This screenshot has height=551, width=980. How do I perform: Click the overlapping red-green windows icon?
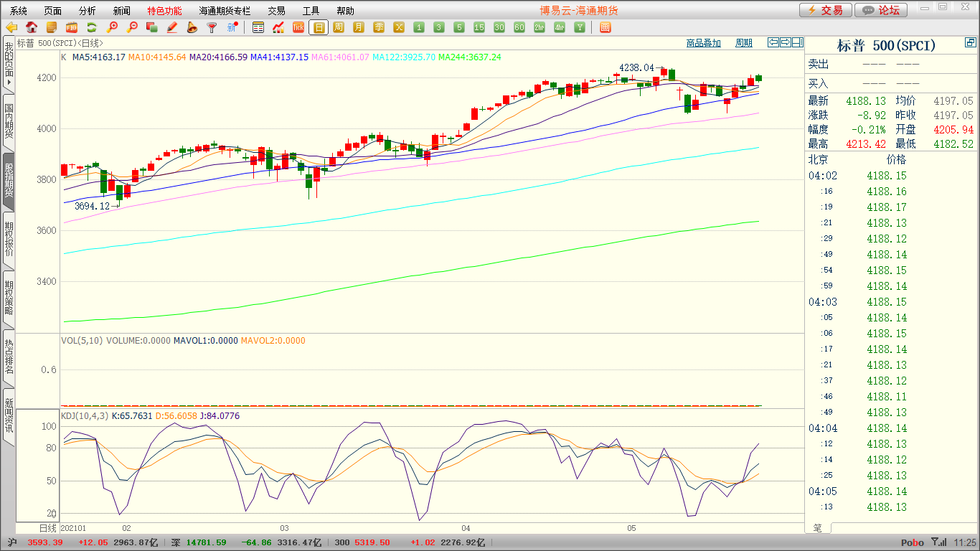tap(151, 27)
